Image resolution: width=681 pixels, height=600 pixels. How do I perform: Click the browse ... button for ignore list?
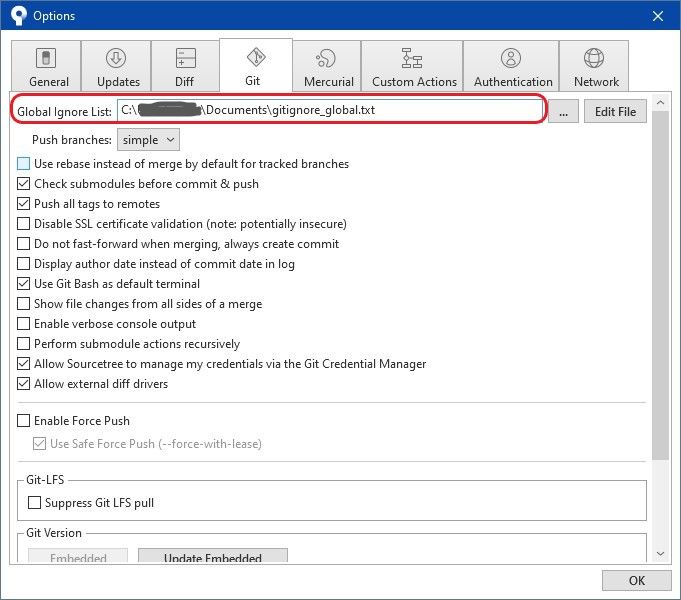pyautogui.click(x=563, y=111)
